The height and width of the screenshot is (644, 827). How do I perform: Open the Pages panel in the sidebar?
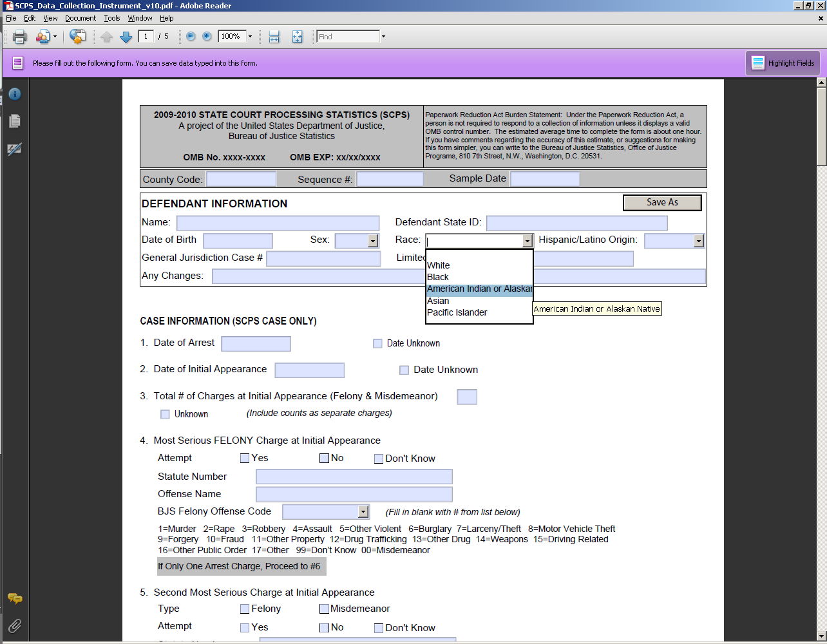pos(15,121)
